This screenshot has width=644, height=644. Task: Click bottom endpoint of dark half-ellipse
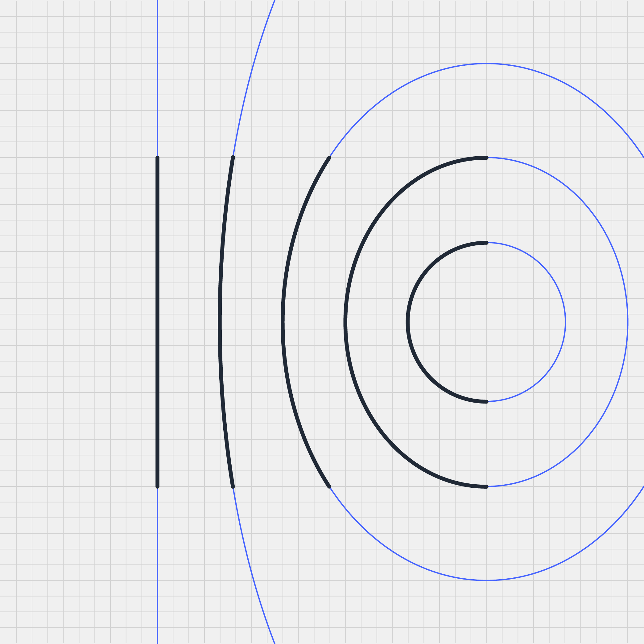coord(487,487)
